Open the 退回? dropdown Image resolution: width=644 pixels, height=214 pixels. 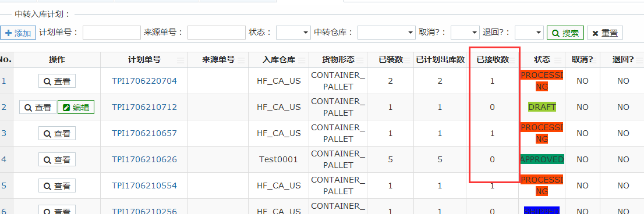(x=529, y=33)
